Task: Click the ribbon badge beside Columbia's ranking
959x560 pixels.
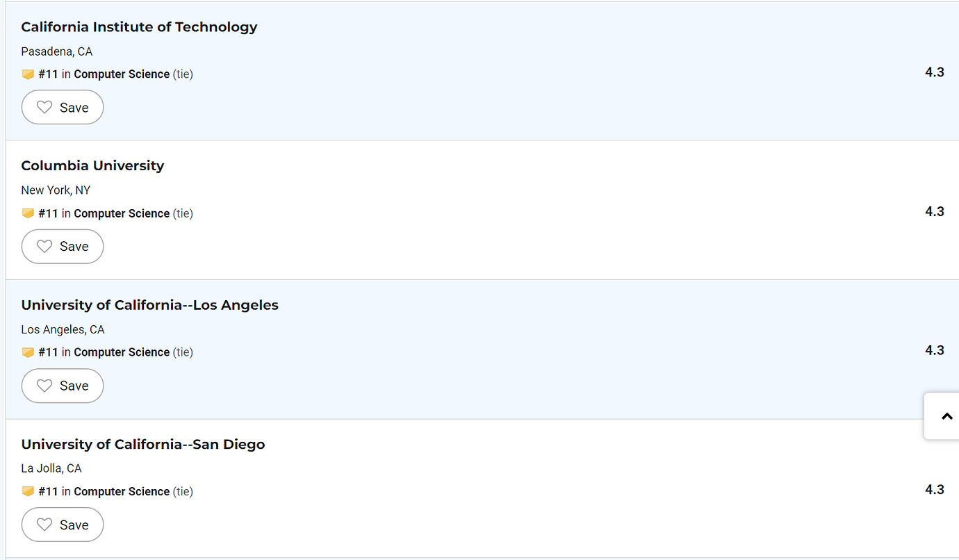Action: pos(28,213)
